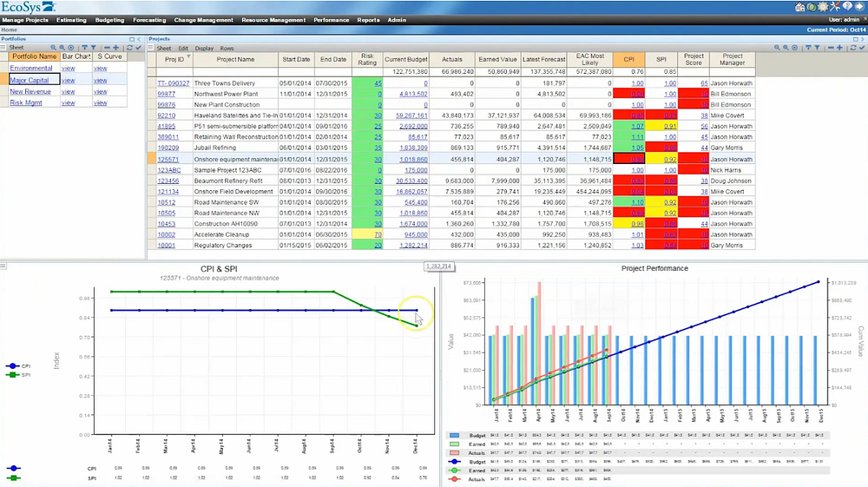
Task: Open the Rows menu in Projects panel
Action: click(227, 49)
